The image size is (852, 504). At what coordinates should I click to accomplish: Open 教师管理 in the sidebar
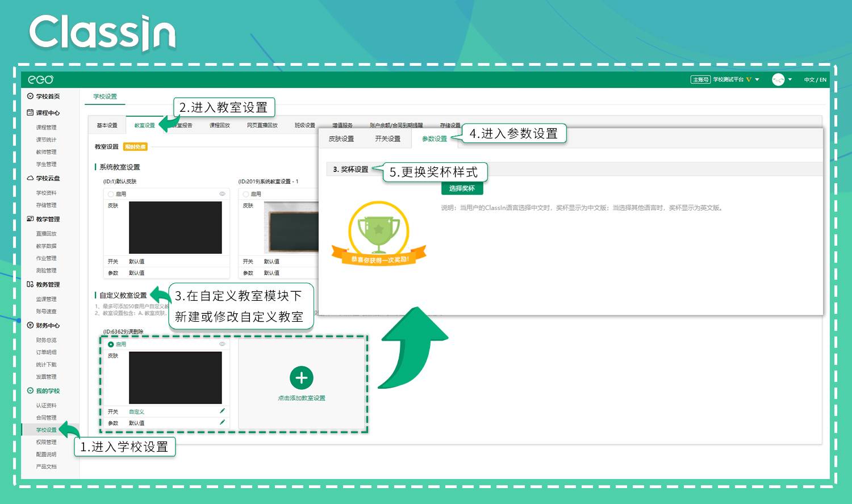47,152
